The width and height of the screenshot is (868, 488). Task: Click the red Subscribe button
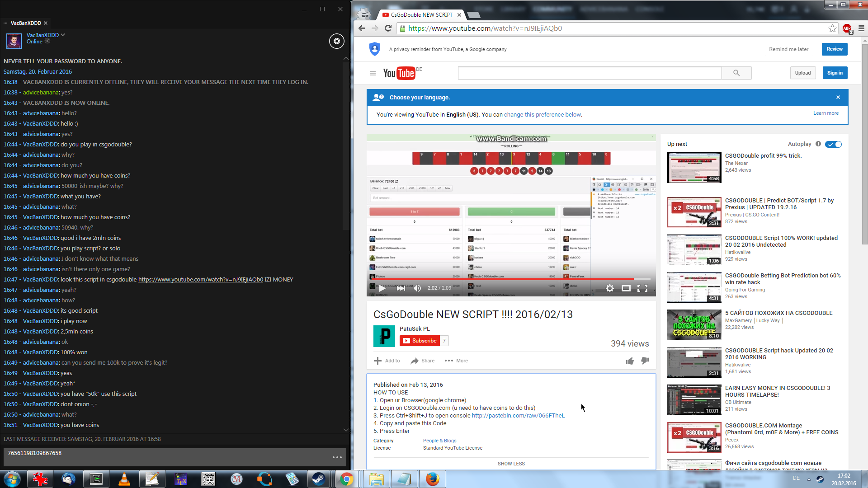420,341
